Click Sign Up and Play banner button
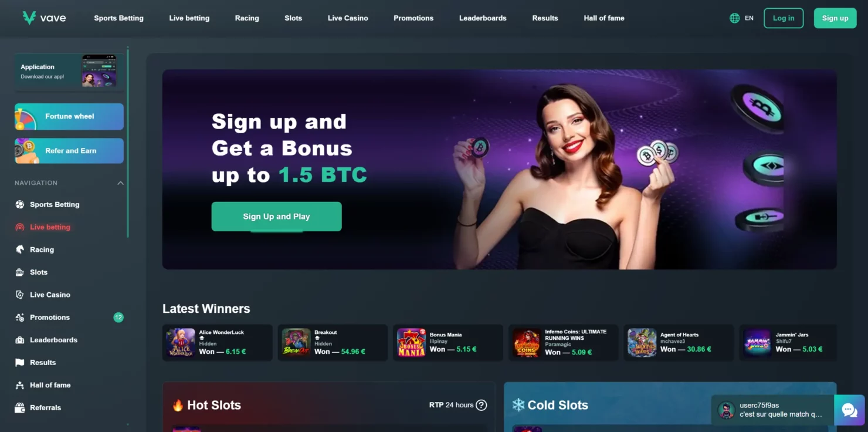This screenshot has width=868, height=432. 276,217
